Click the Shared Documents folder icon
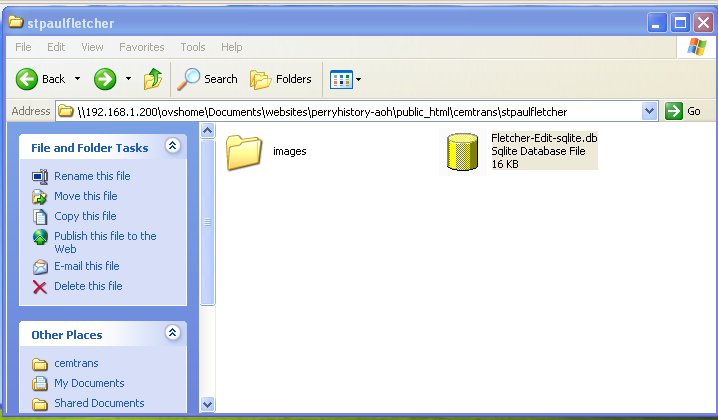The height and width of the screenshot is (420, 718). 40,404
